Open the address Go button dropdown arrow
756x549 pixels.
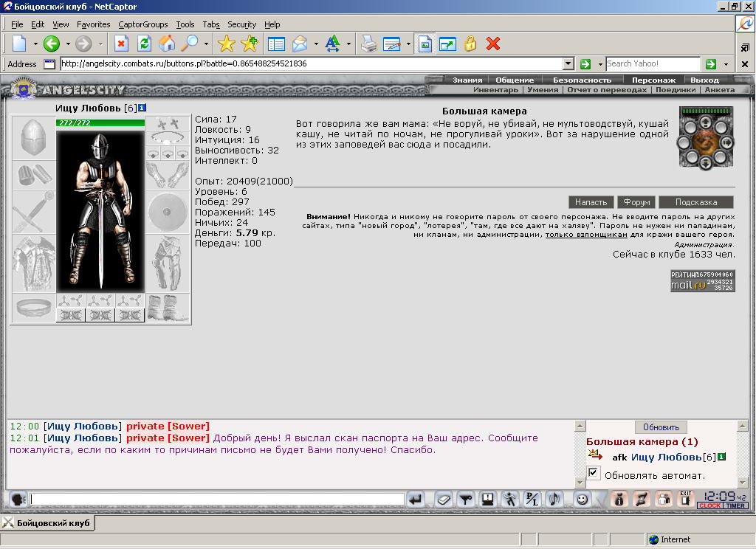point(600,63)
